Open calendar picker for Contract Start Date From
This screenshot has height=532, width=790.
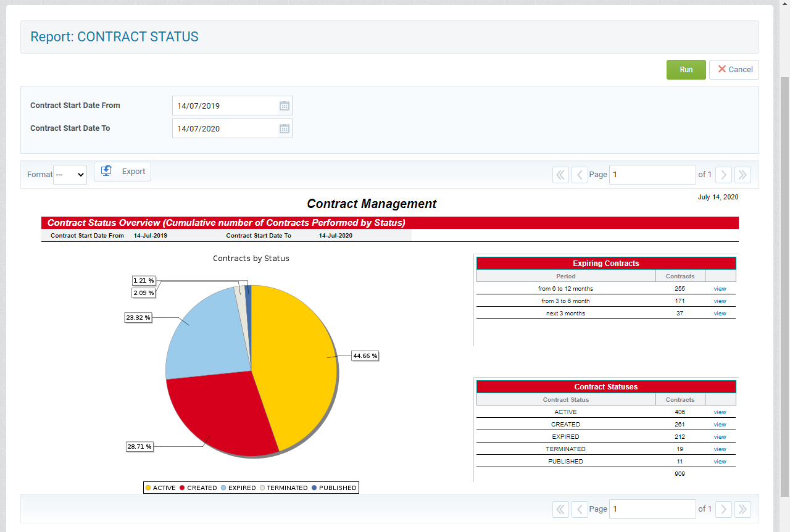(x=284, y=106)
